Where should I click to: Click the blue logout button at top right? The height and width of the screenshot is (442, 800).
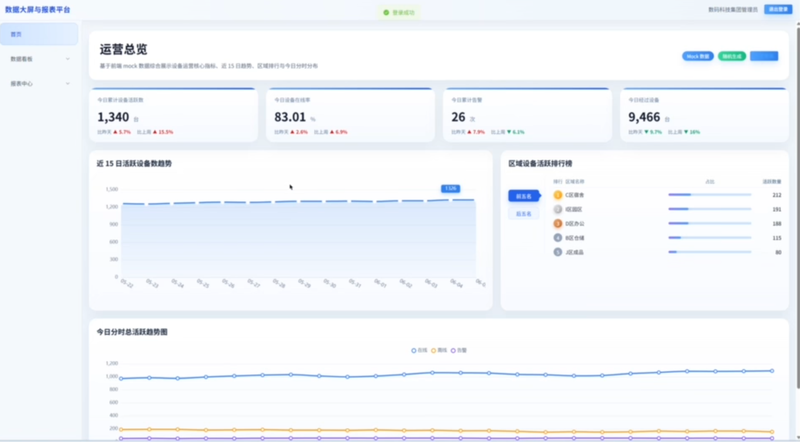[x=778, y=9]
